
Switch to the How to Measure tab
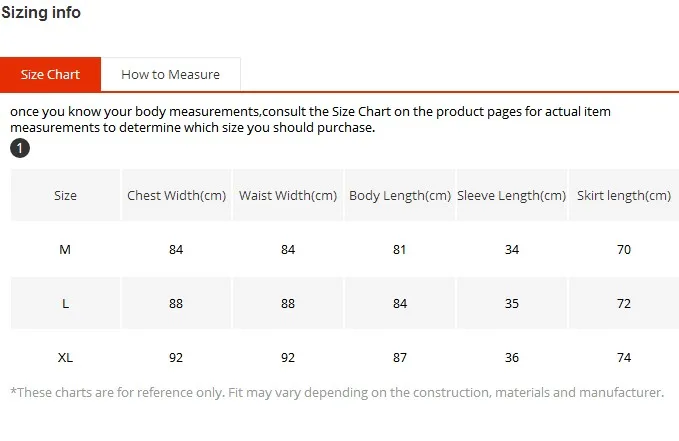(x=171, y=75)
